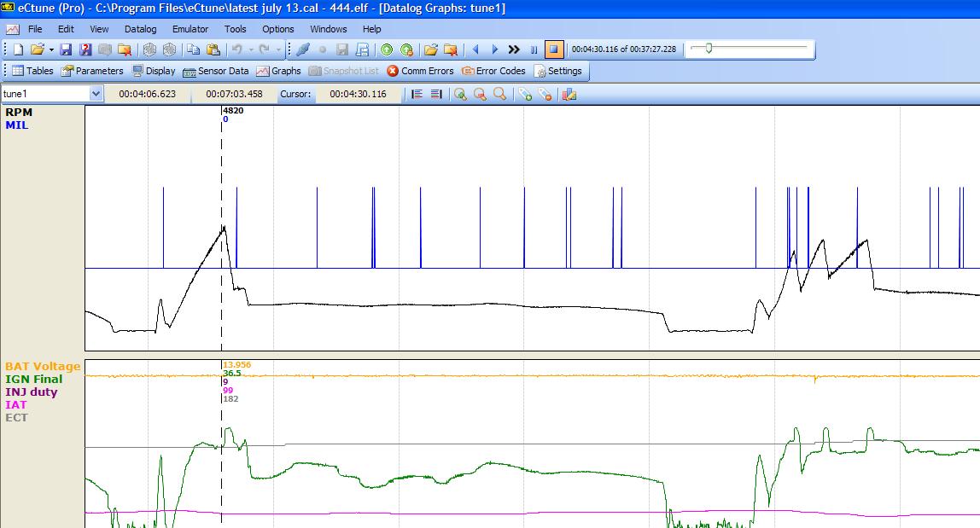This screenshot has width=980, height=528.
Task: Click the Save As floppy with question mark
Action: [85, 49]
